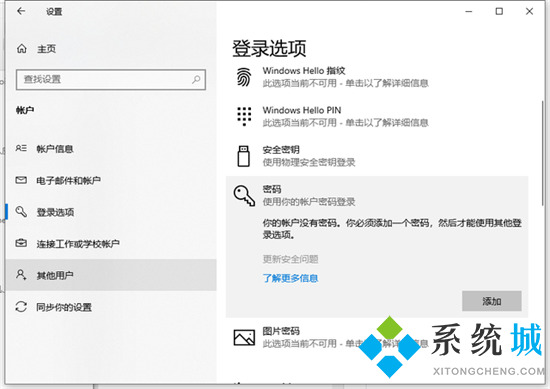Open 电子邮件和帐户 page

[111, 180]
